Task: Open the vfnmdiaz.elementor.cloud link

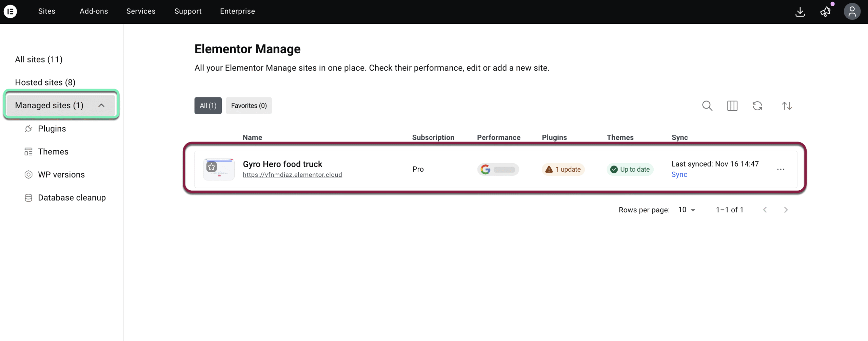Action: pyautogui.click(x=292, y=175)
